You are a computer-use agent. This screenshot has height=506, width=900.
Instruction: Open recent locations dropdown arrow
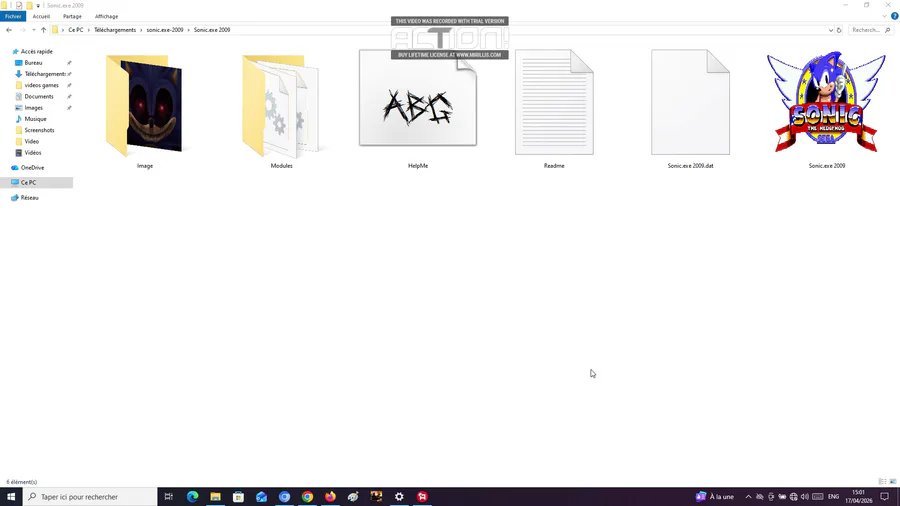click(34, 30)
